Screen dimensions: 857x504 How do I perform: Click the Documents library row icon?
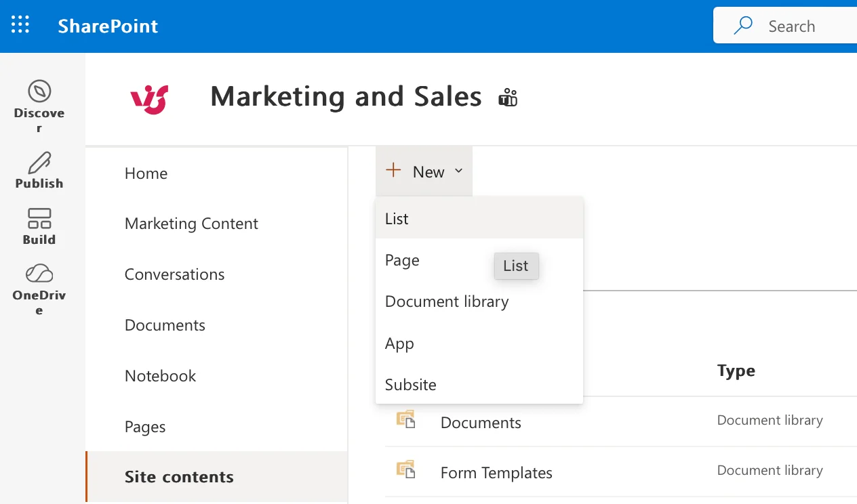[x=405, y=419]
